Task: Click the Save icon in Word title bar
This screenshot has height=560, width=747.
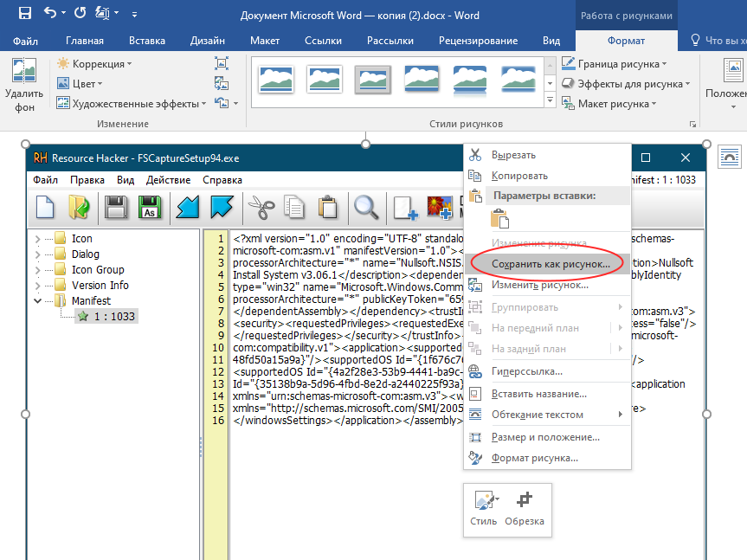Action: click(x=25, y=13)
